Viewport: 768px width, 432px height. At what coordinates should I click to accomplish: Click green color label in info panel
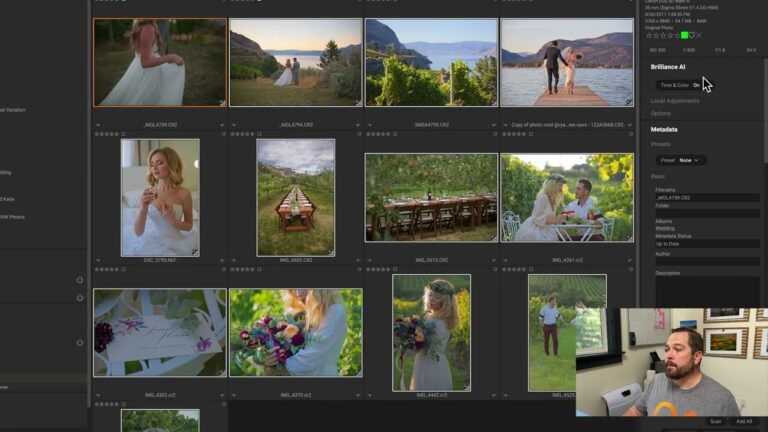pyautogui.click(x=684, y=35)
